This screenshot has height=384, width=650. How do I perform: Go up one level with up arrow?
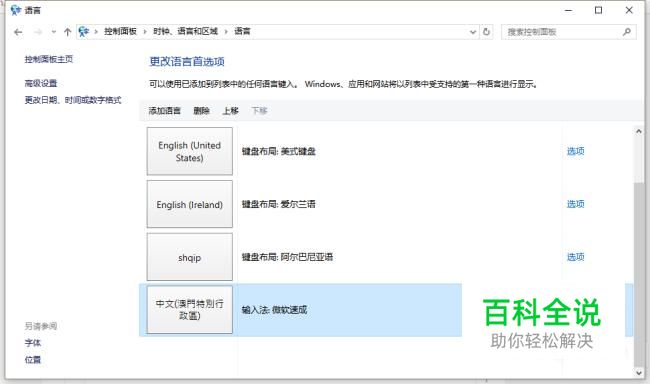[68, 32]
